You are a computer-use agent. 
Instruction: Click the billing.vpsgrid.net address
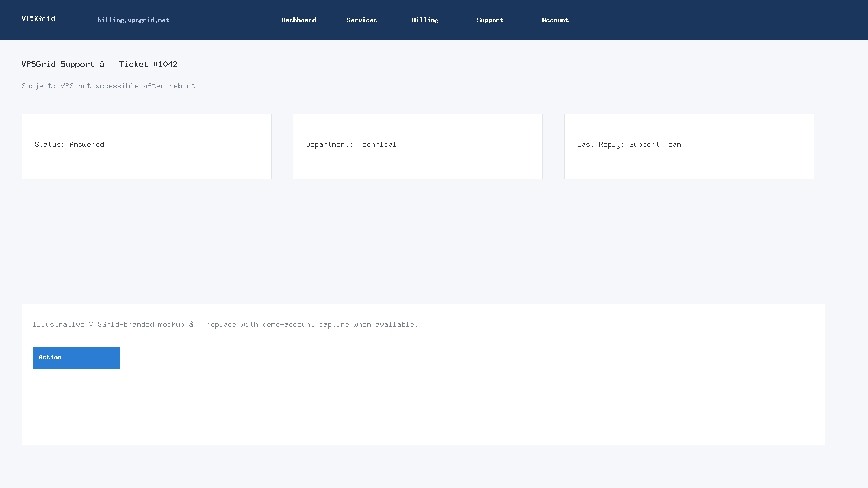133,20
